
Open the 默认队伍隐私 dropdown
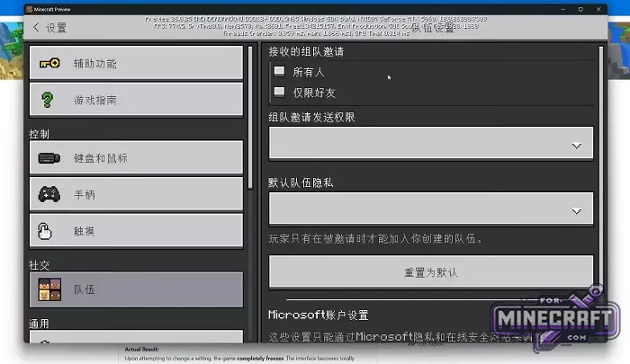coord(430,210)
